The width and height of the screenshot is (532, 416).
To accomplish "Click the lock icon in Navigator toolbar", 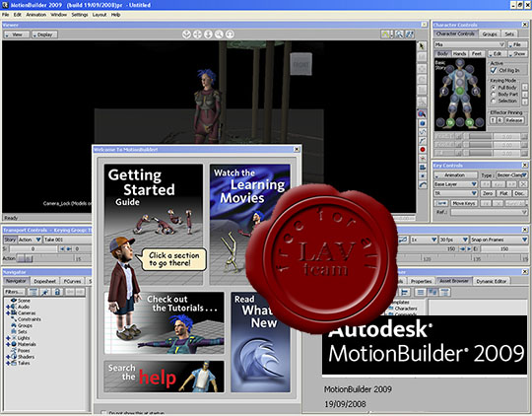I will [57, 292].
